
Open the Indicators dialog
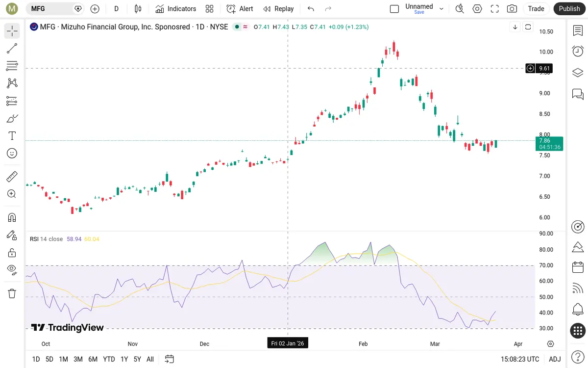pyautogui.click(x=176, y=9)
